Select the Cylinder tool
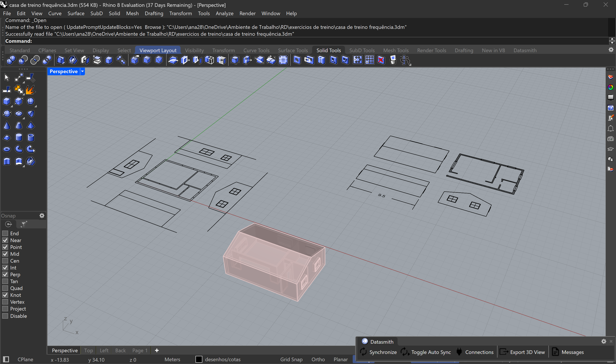 (x=19, y=137)
